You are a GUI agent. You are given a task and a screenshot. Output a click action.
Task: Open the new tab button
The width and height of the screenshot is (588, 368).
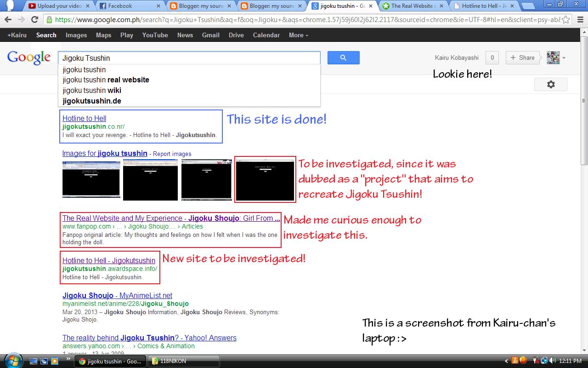(528, 6)
